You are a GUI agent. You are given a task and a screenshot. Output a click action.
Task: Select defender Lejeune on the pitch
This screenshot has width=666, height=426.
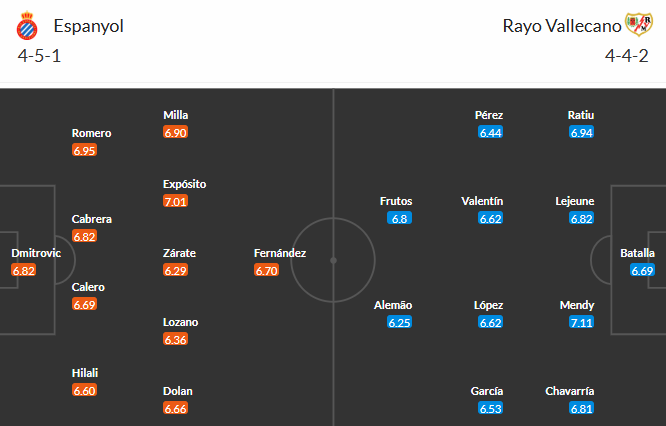[575, 201]
